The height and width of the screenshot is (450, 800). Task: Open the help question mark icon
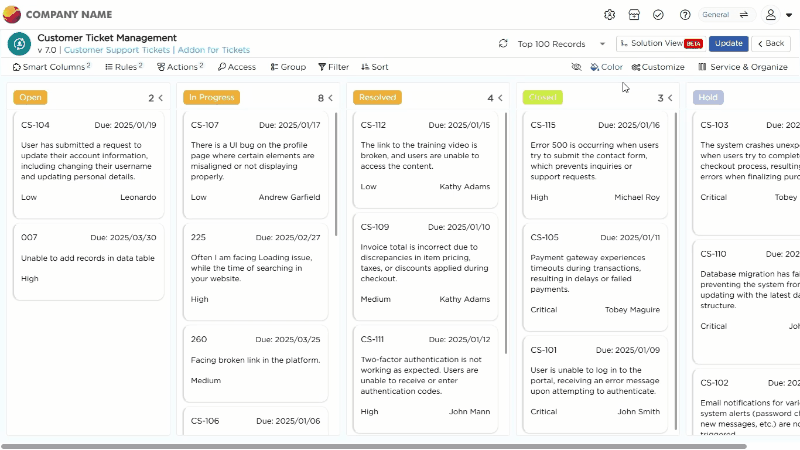click(685, 15)
